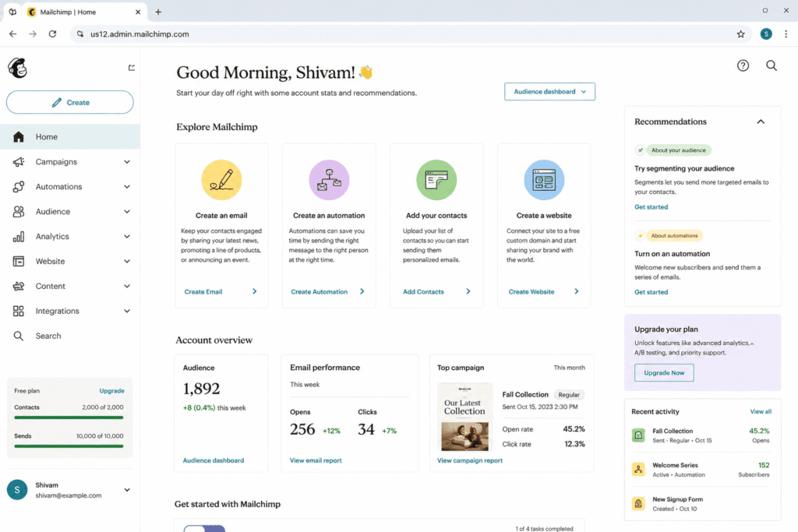Image resolution: width=798 pixels, height=532 pixels.
Task: Open the browser three-dot menu
Action: [x=786, y=34]
